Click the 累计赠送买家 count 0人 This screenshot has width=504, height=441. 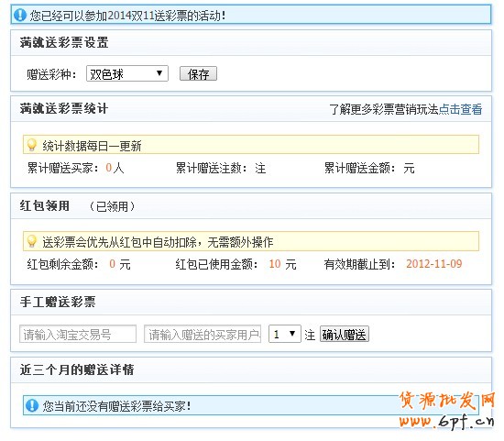point(115,168)
